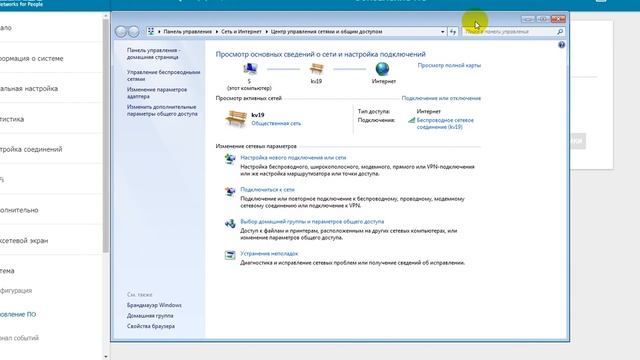The width and height of the screenshot is (640, 360).
Task: Click the troubleshooting icon
Action: (230, 255)
